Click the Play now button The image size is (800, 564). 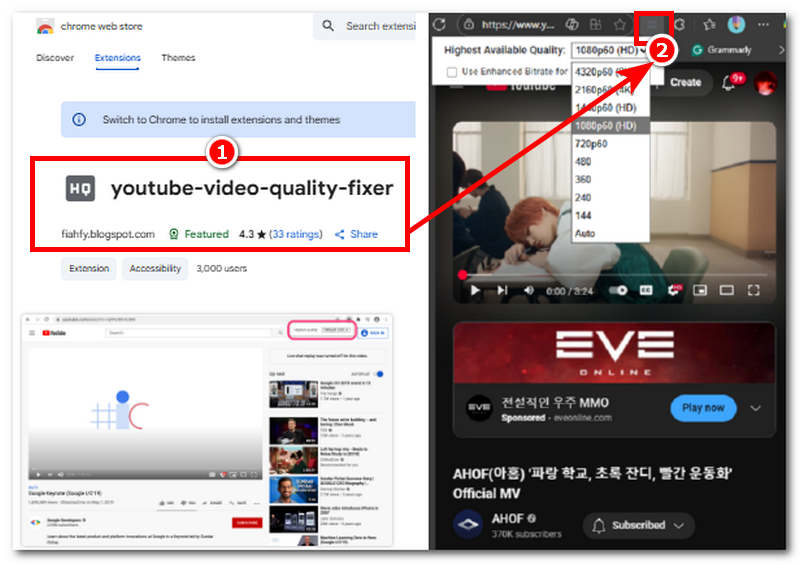tap(703, 408)
